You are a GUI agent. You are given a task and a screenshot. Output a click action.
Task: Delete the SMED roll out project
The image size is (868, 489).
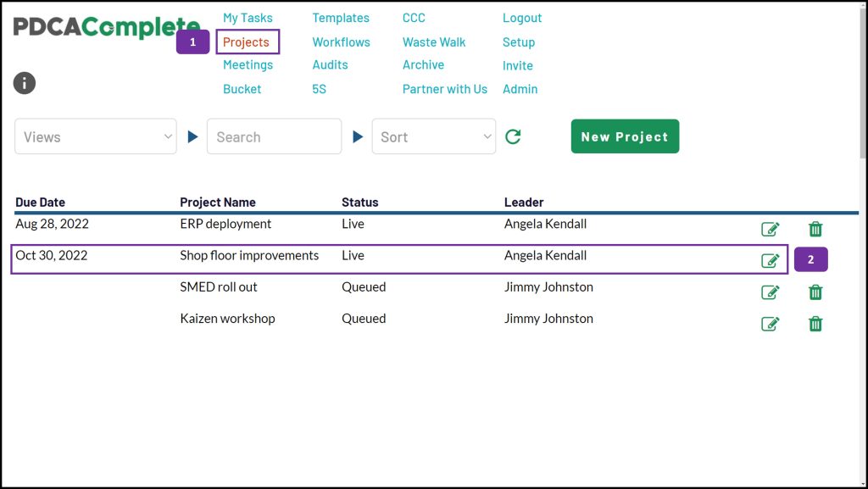[x=815, y=292]
